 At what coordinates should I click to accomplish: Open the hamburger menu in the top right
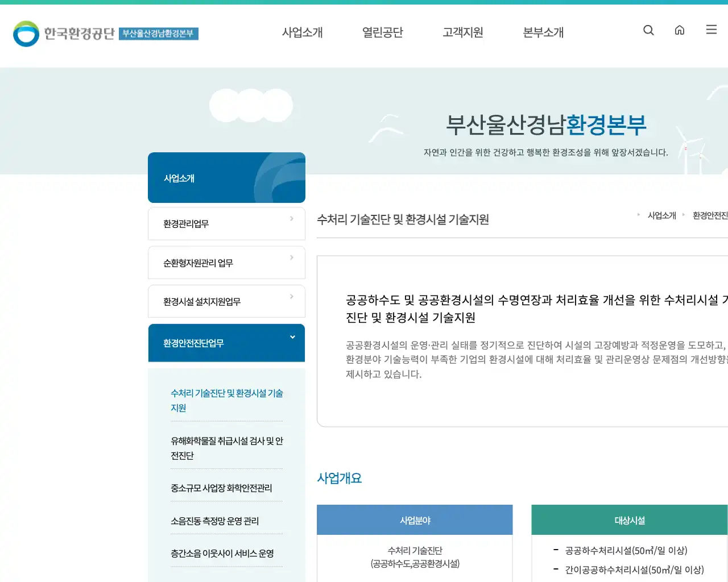(711, 30)
